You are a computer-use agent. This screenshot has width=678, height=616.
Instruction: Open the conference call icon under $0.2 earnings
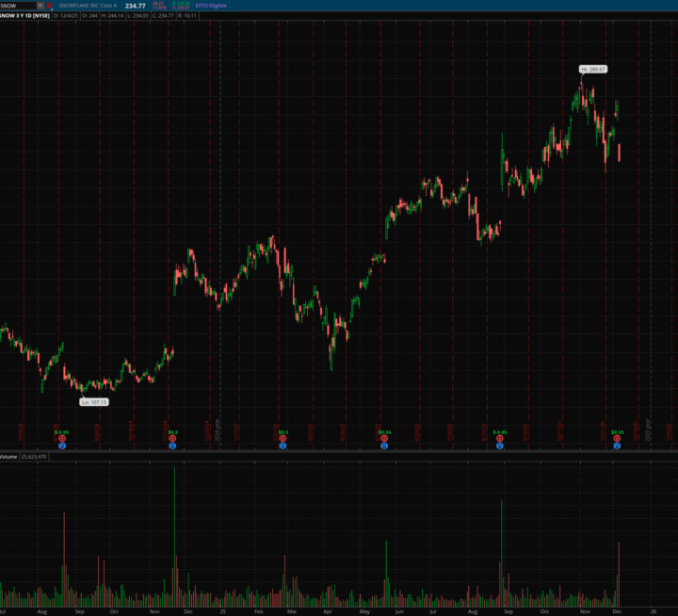tap(172, 446)
